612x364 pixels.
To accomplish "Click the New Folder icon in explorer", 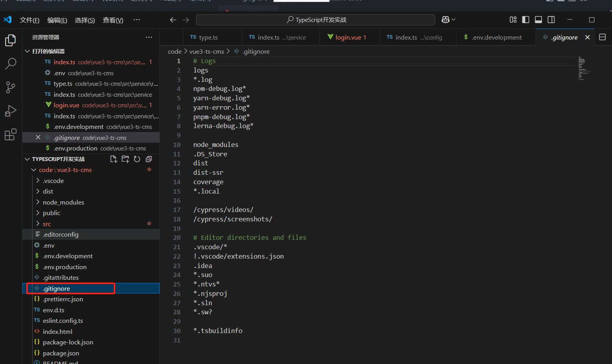I will pos(125,159).
